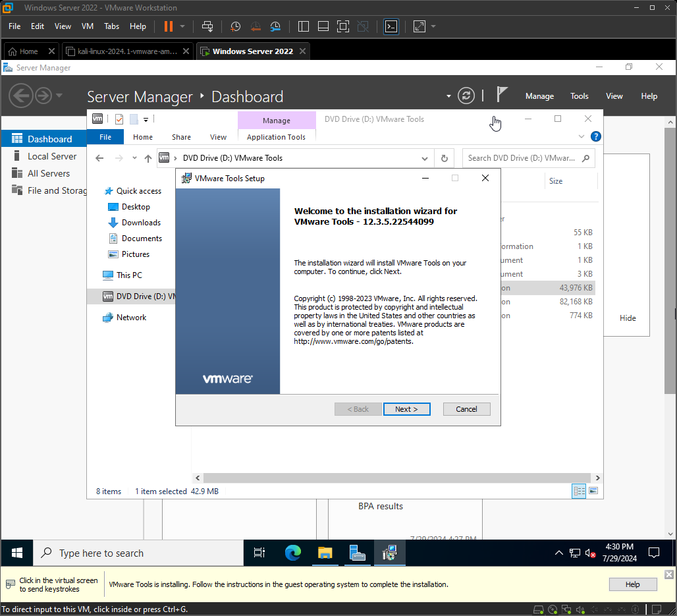Click File tab in Explorer ribbon
677x616 pixels.
[105, 137]
